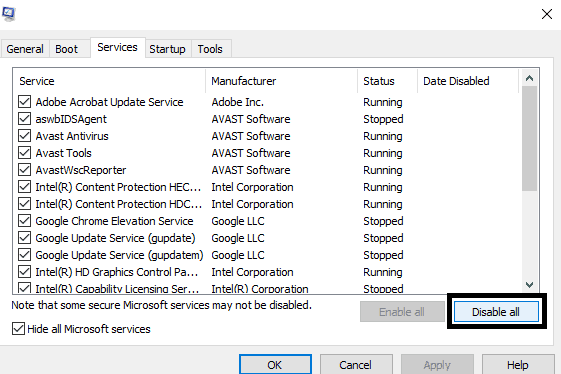This screenshot has height=374, width=561.
Task: Uncheck the Avast Antivirus service checkbox
Action: 24,136
